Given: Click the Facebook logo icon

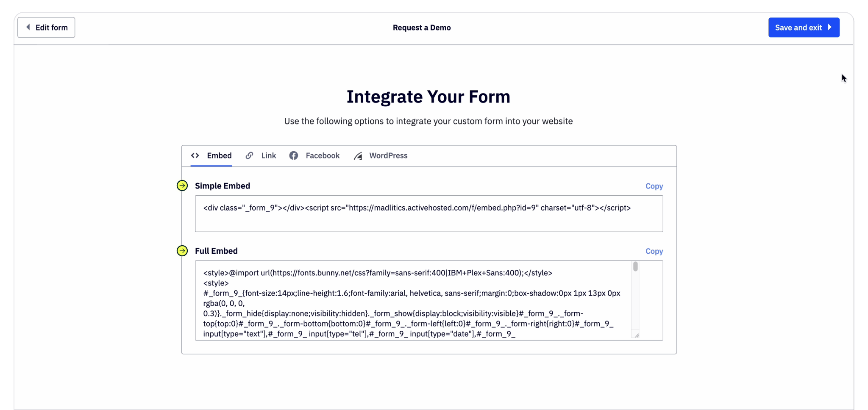Looking at the screenshot, I should pos(293,155).
